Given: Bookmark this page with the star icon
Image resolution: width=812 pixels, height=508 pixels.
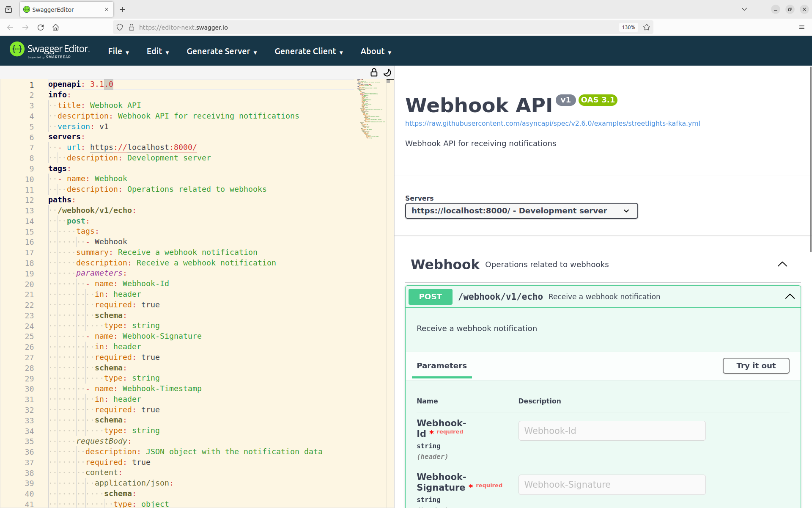Looking at the screenshot, I should click(647, 27).
